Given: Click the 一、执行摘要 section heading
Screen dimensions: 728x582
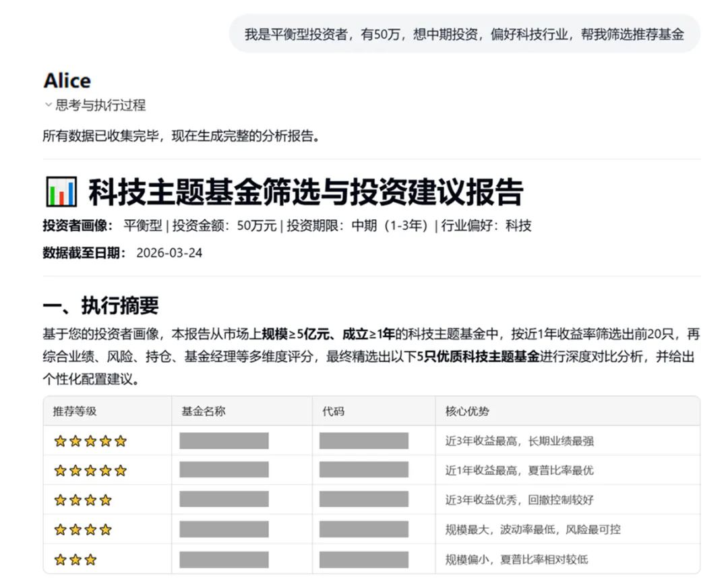Looking at the screenshot, I should (100, 305).
